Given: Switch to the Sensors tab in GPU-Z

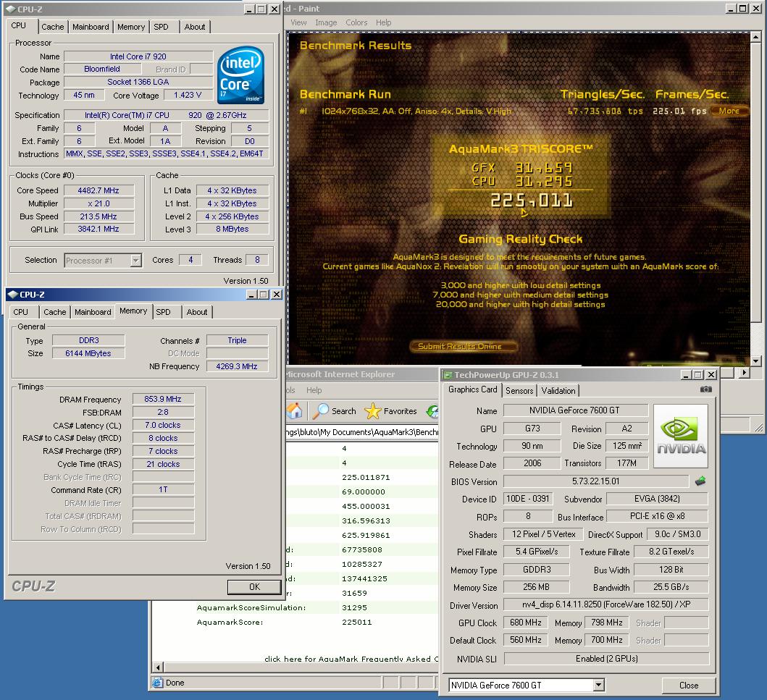Looking at the screenshot, I should [519, 391].
